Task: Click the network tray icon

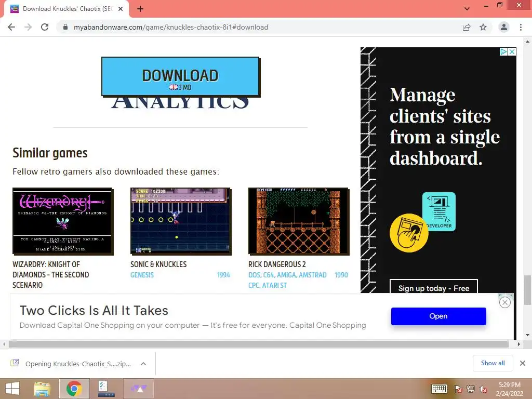Action: pyautogui.click(x=471, y=389)
